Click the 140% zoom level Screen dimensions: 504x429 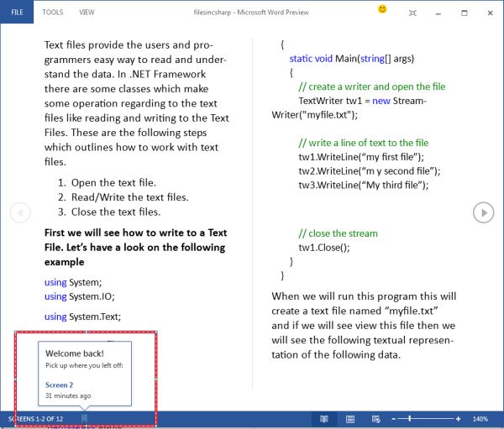click(x=480, y=419)
